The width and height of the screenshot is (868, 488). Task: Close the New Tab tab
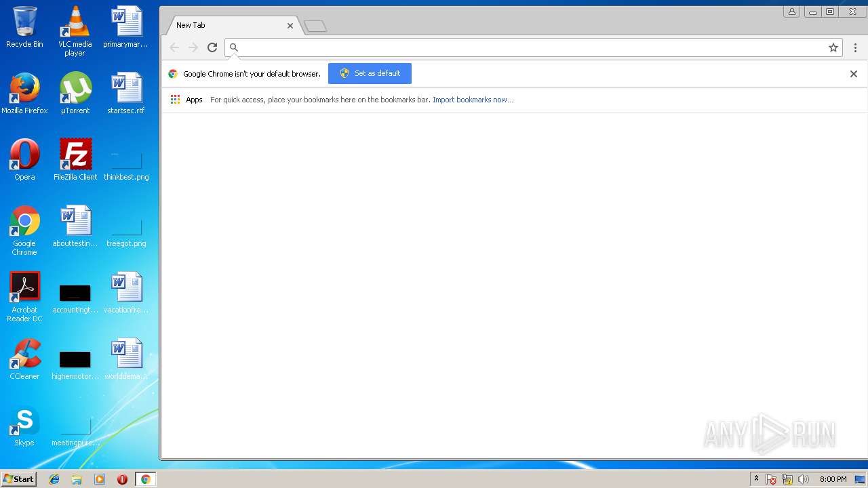[290, 26]
